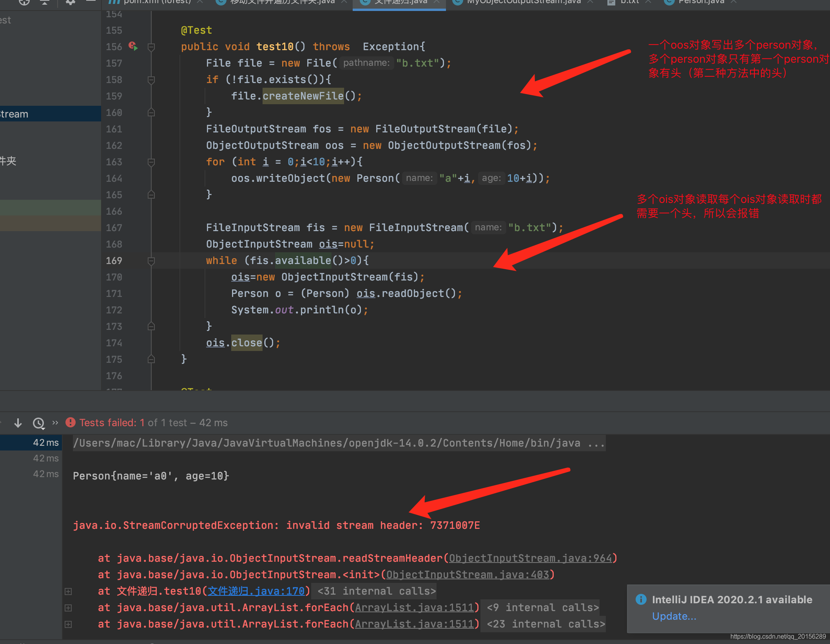Fold the if block at line 158
This screenshot has height=644, width=830.
pyautogui.click(x=151, y=80)
